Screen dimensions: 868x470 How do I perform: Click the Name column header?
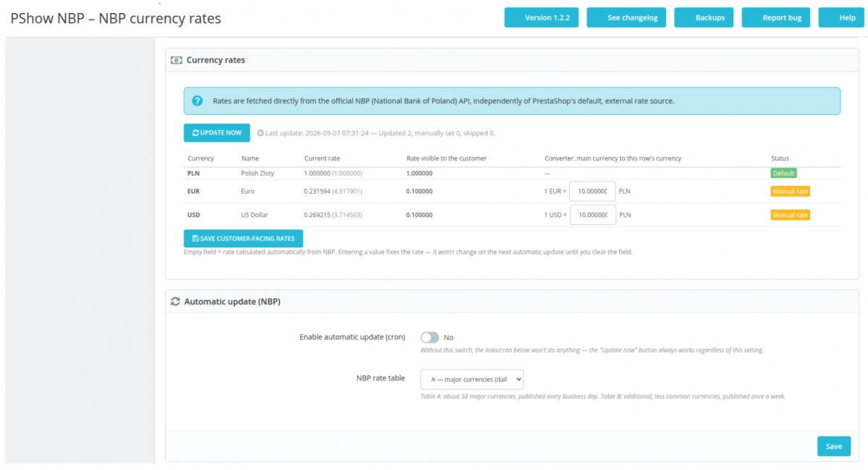250,158
